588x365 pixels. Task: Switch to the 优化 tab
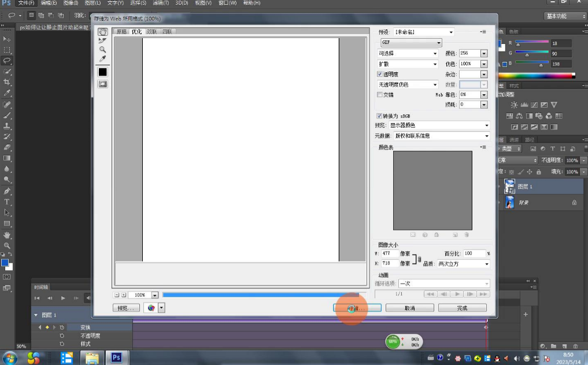tap(137, 32)
